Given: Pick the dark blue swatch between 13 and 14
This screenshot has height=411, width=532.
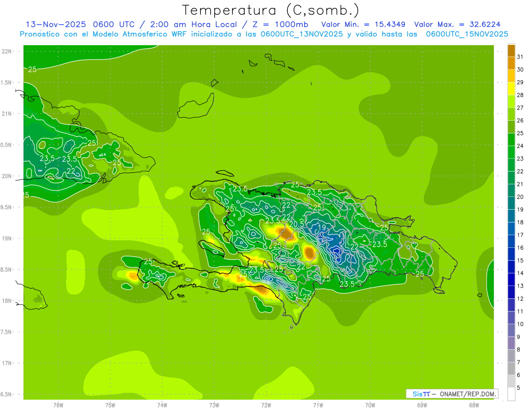Looking at the screenshot, I should click(511, 280).
